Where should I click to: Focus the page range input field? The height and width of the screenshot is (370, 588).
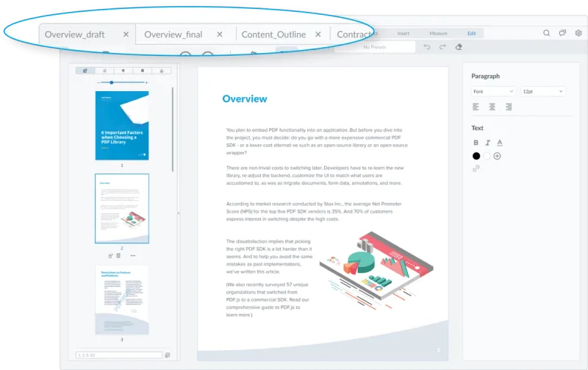click(119, 355)
